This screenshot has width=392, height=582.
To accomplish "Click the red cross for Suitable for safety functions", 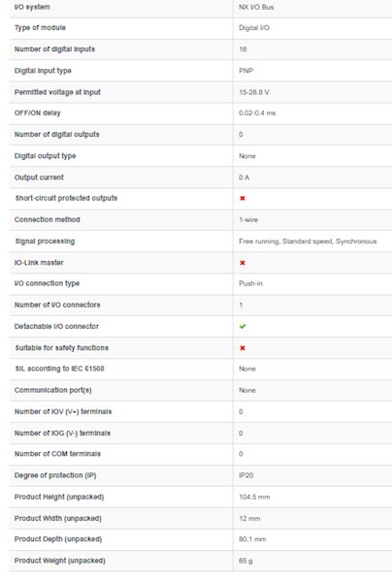I will pos(243,348).
